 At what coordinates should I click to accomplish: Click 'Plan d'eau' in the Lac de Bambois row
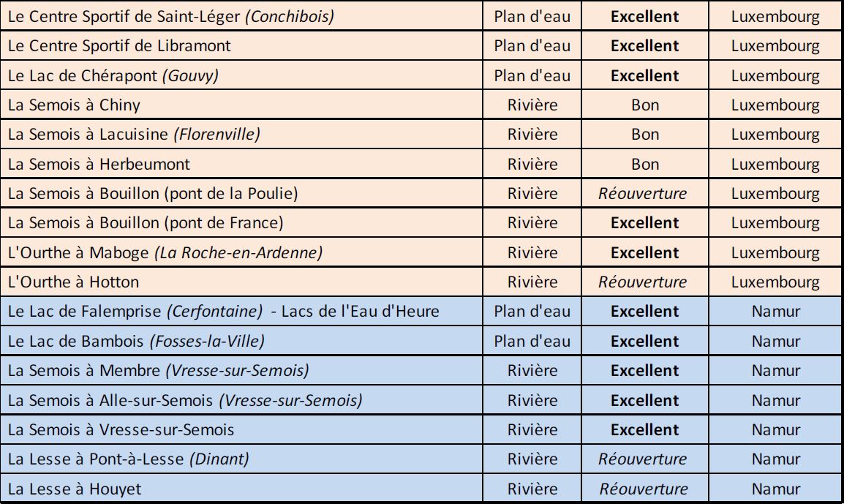pos(532,342)
